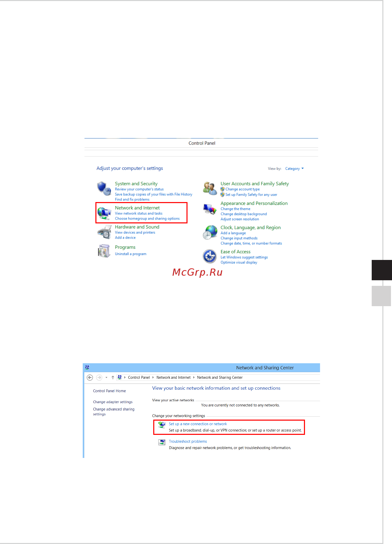Click the Troubleshoot problems link
Image resolution: width=392 pixels, height=544 pixels.
tap(188, 441)
